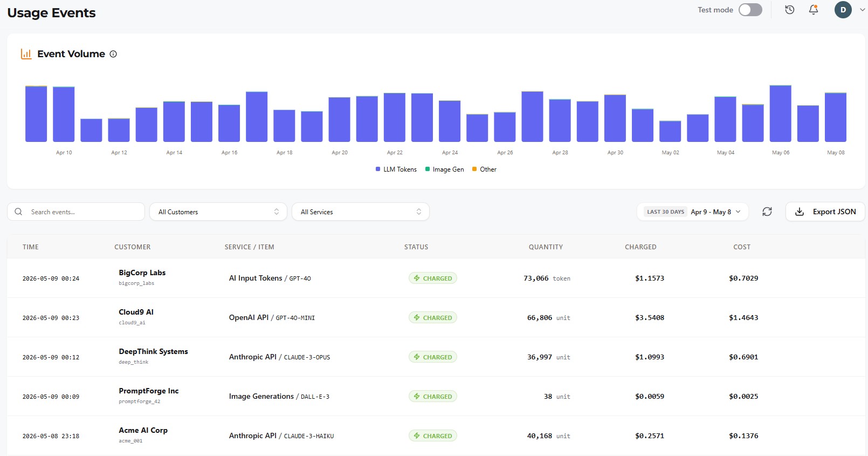This screenshot has height=456, width=868.
Task: Open the history clock icon
Action: (x=789, y=10)
